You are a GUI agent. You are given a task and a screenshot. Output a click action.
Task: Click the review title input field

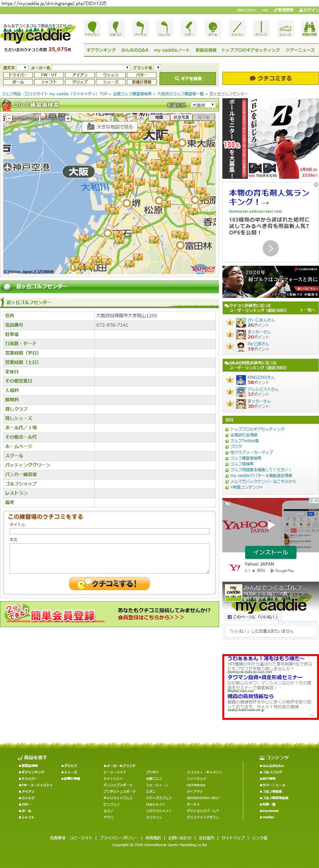coord(109,531)
